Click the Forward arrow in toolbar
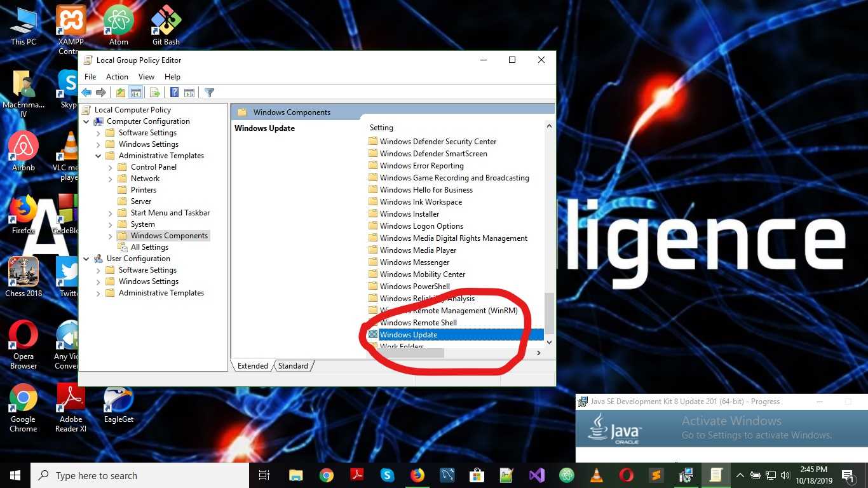 pyautogui.click(x=101, y=93)
